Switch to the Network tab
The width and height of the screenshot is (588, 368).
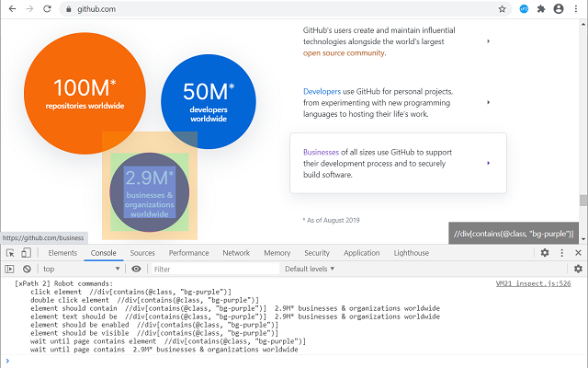tap(236, 253)
